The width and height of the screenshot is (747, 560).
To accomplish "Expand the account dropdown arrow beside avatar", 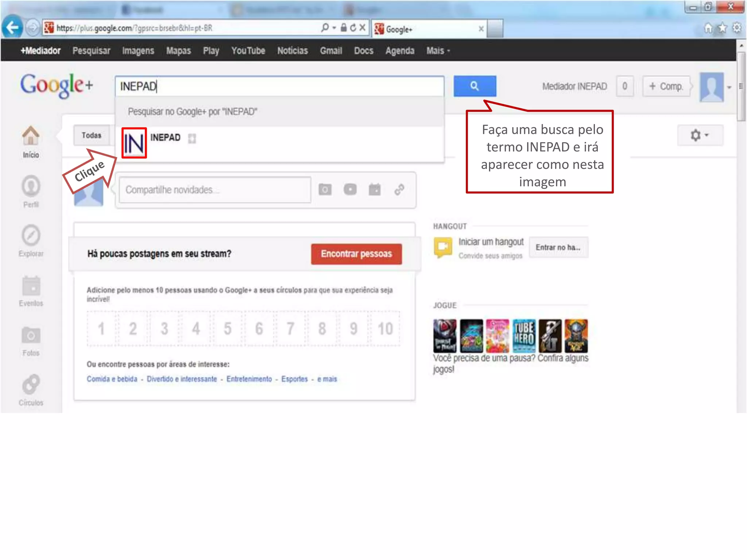I will [729, 87].
